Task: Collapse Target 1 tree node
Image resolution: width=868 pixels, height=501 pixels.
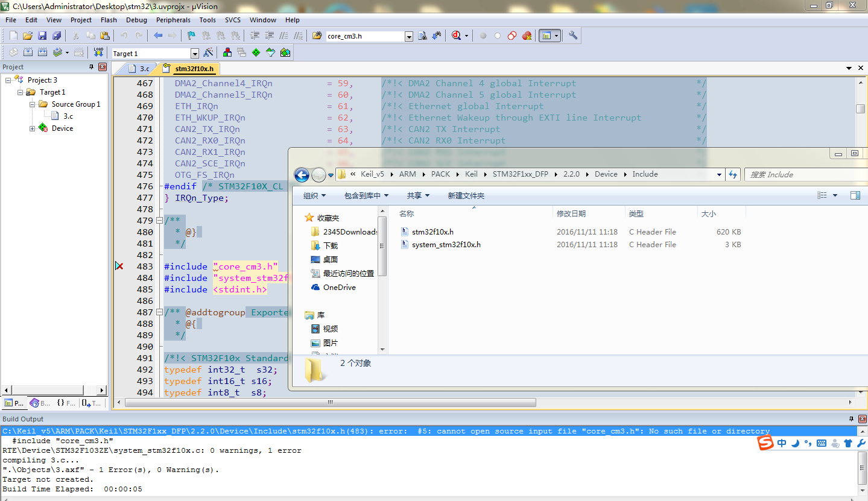Action: point(20,92)
